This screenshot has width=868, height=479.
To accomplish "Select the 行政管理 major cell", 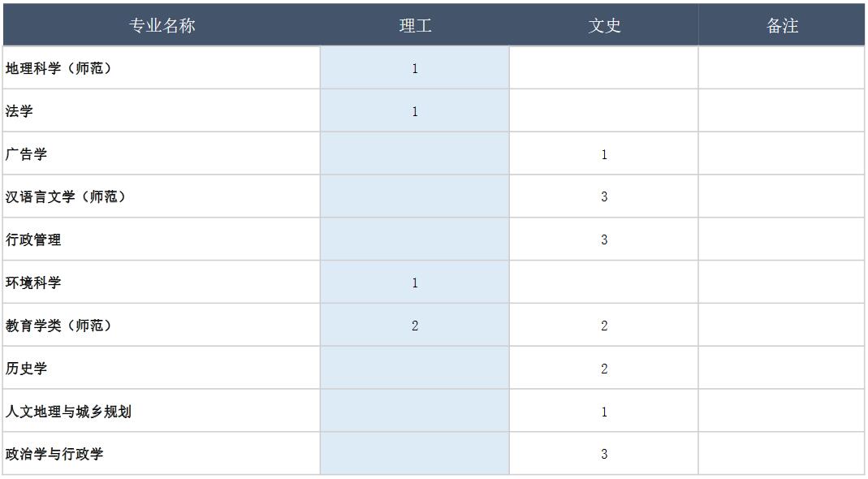I will tap(162, 239).
